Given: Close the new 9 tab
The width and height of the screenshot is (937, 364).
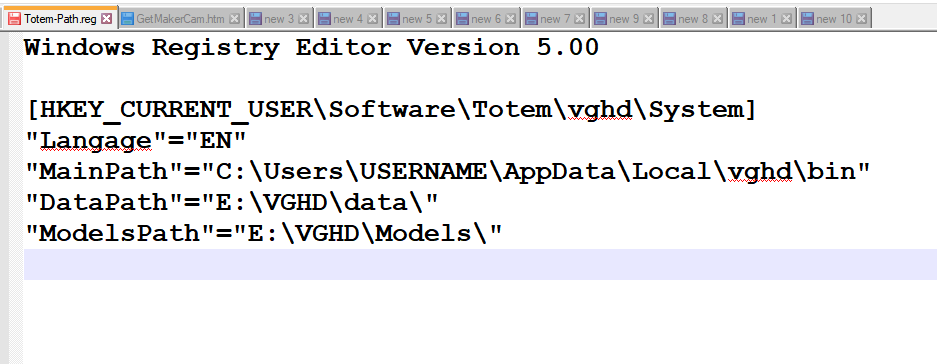Looking at the screenshot, I should [x=648, y=19].
